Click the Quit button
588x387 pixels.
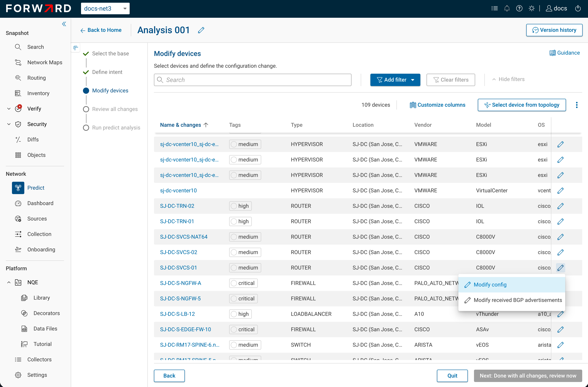click(452, 376)
